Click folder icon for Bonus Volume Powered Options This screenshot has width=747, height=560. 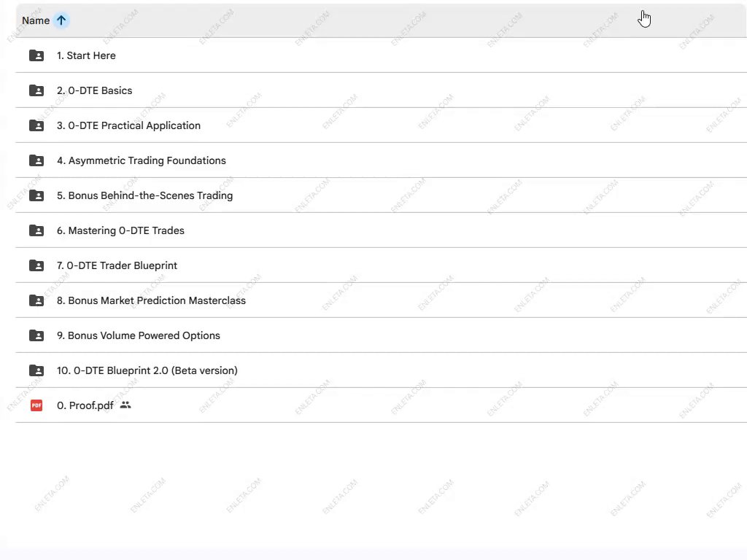(36, 335)
